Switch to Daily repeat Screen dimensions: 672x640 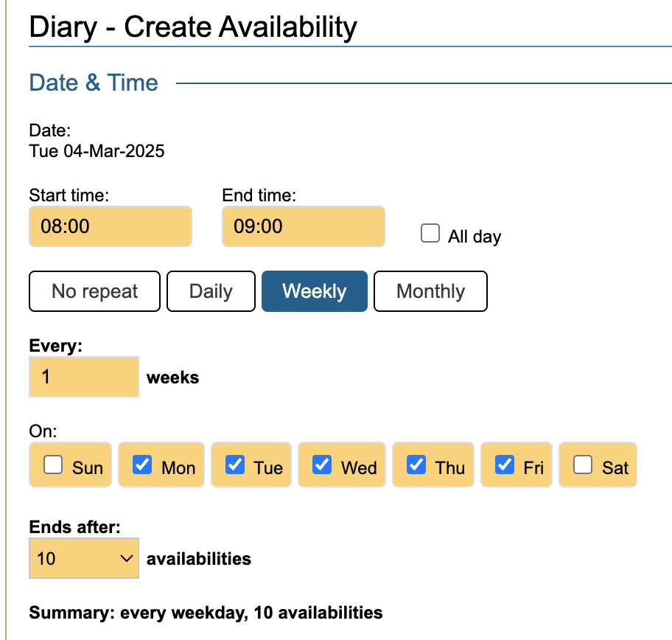point(211,291)
